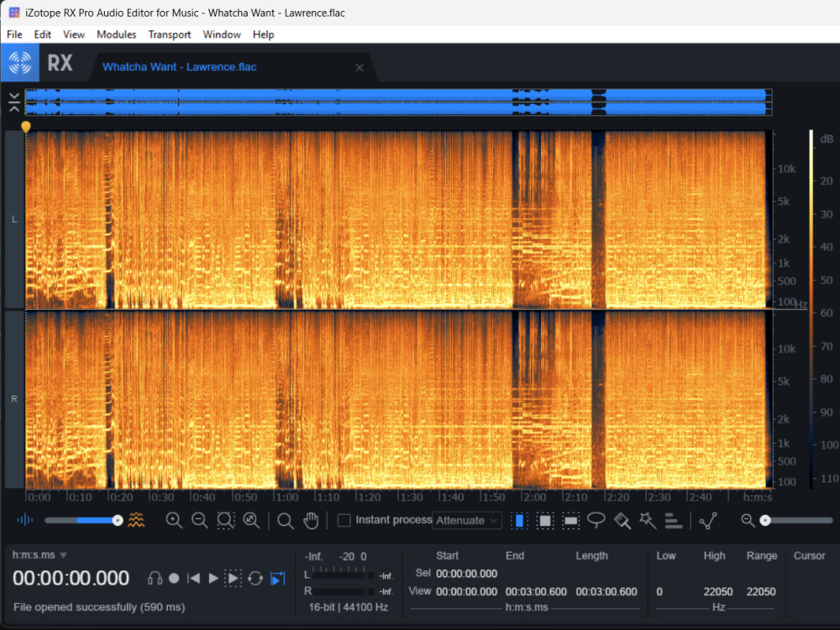Close the Whatcha Want - Lawrence.flac tab

[360, 67]
